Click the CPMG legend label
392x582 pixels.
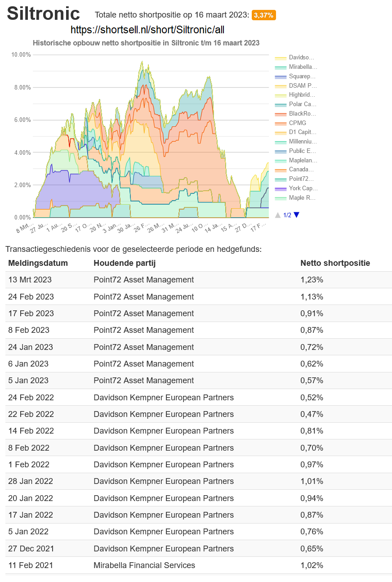tap(297, 123)
